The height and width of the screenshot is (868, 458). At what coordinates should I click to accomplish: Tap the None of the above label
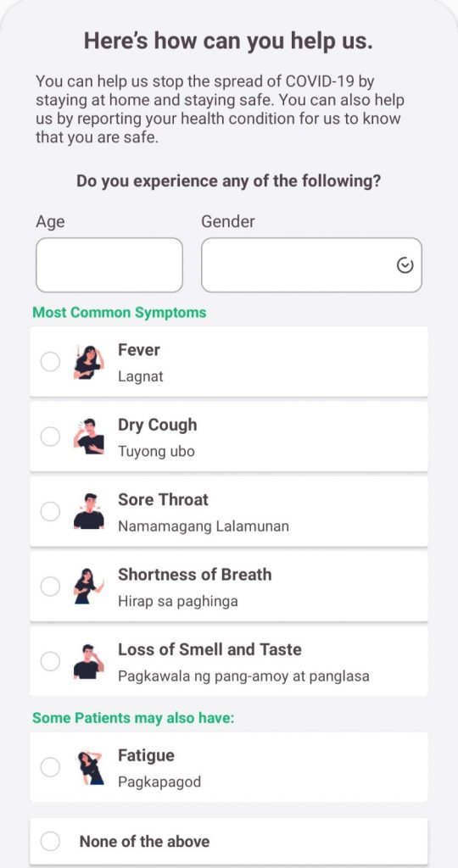pyautogui.click(x=144, y=842)
